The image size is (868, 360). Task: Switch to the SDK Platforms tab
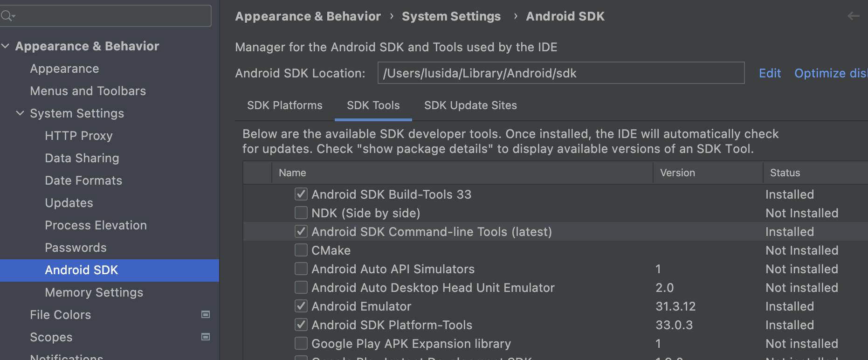284,105
